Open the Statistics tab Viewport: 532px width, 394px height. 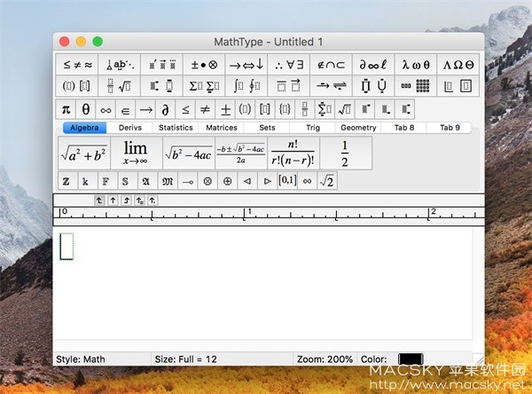pyautogui.click(x=176, y=128)
